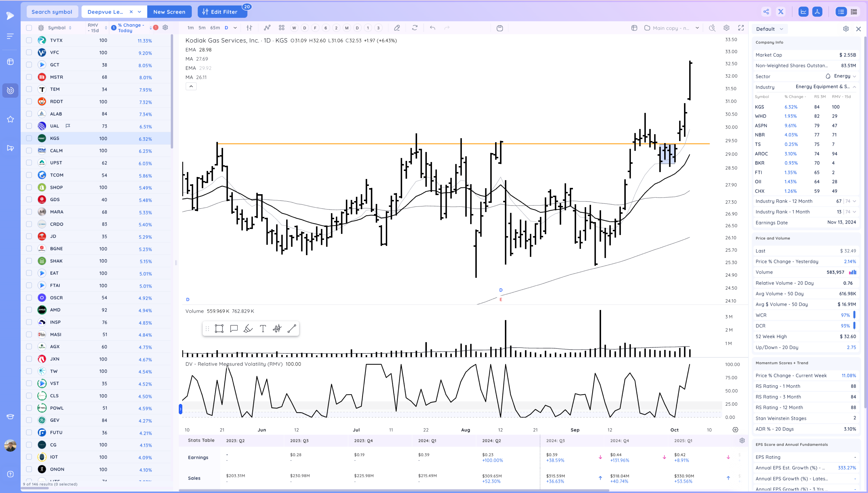Open the timeframe dropdown next to D
The width and height of the screenshot is (868, 493).
click(x=234, y=28)
